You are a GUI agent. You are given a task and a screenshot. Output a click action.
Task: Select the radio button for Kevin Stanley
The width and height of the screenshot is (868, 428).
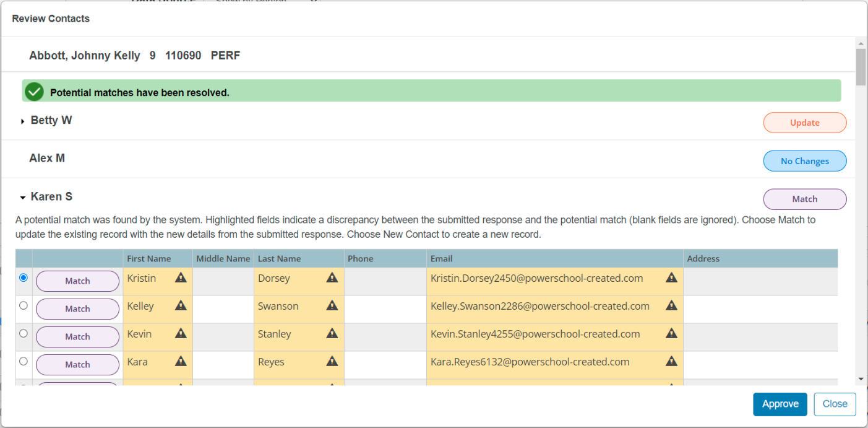[x=23, y=333]
